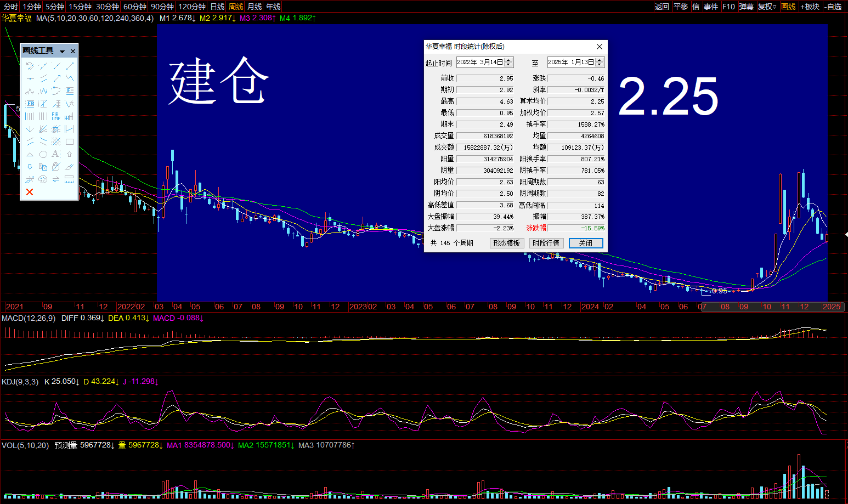Screen dimensions: 848x504
Task: Click the 算术均价 value 2.25
Action: [576, 101]
